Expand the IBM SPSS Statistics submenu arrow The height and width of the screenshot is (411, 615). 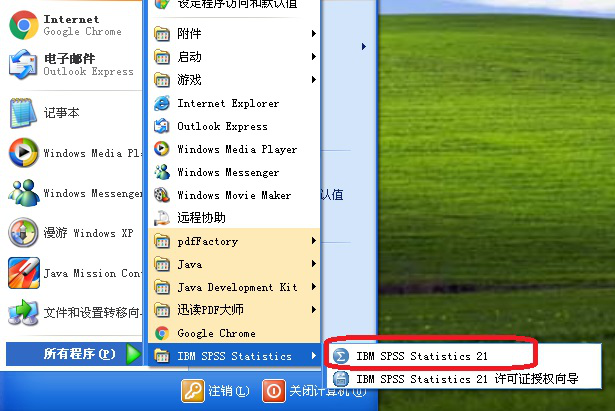tap(314, 356)
